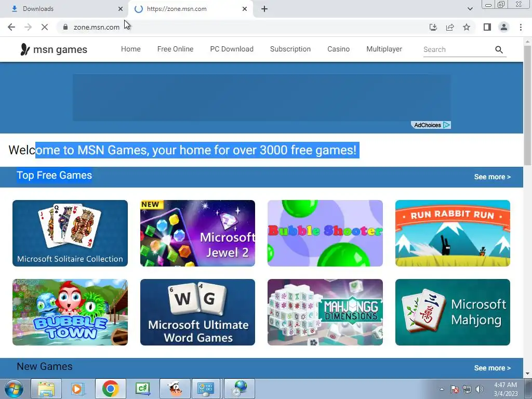This screenshot has width=532, height=399.
Task: Click See more for New Games
Action: (493, 368)
